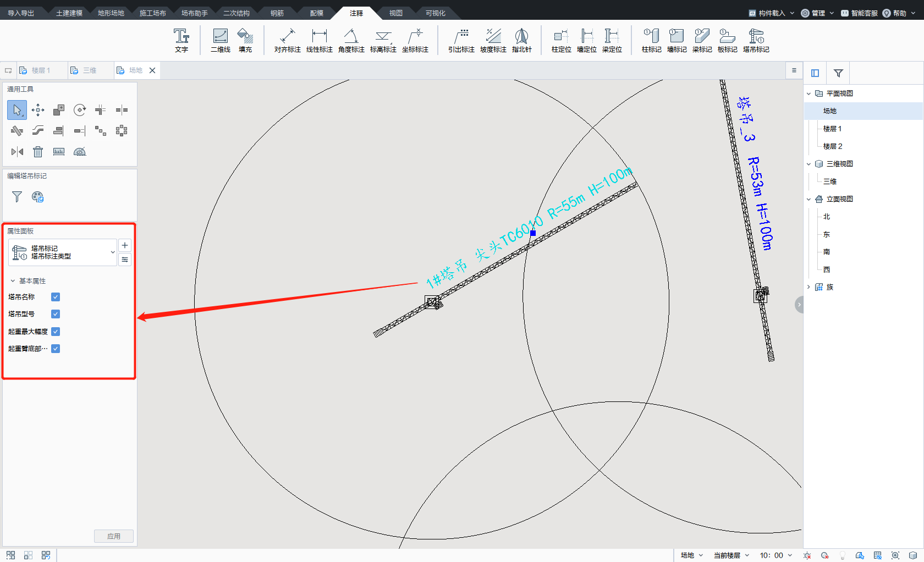The image size is (924, 562).
Task: Start 线性标注 linear dimension
Action: tap(319, 41)
